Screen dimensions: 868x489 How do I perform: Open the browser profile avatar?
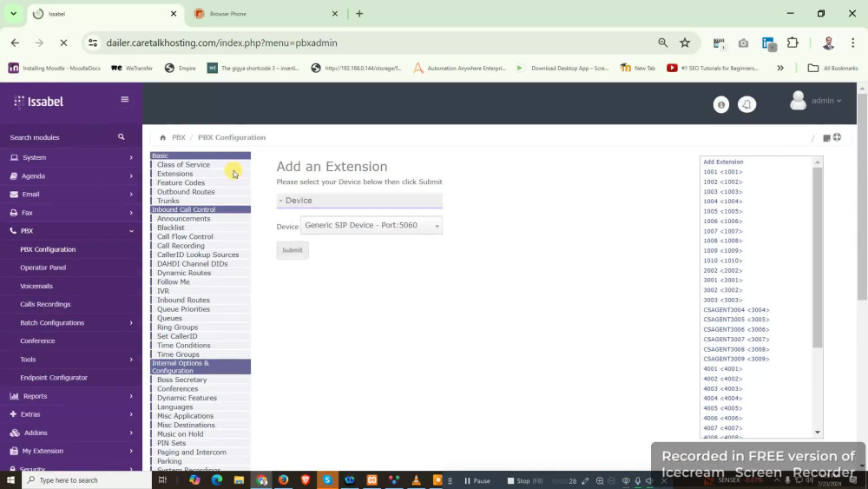(x=828, y=43)
